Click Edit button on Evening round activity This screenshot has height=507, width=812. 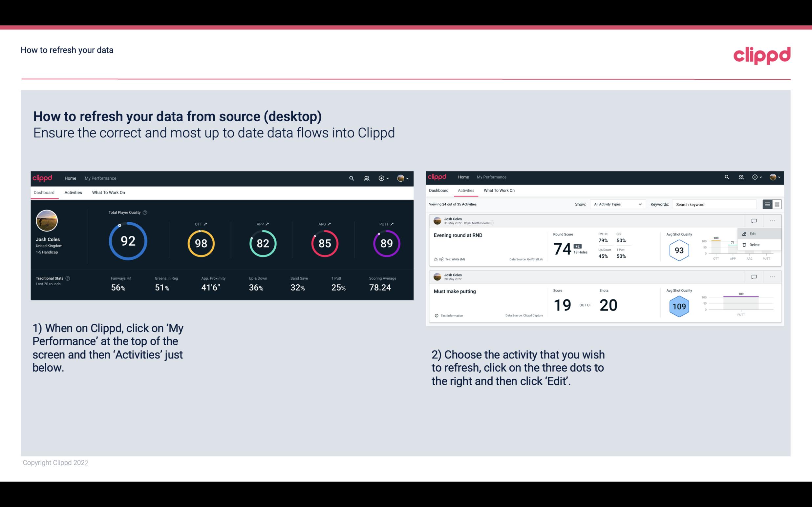[x=754, y=233]
